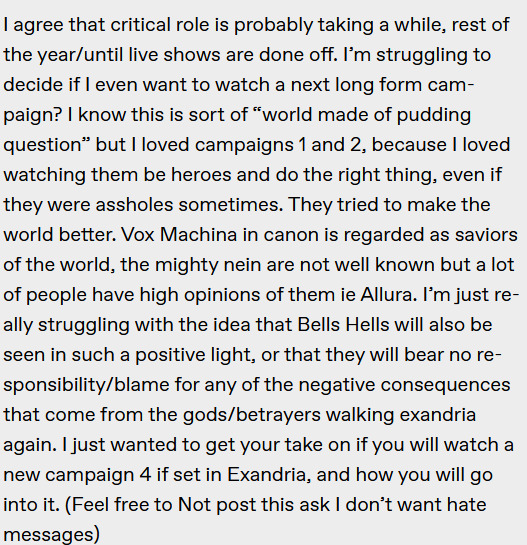Image resolution: width=527 pixels, height=545 pixels.
Task: Click the words "Bells Hells" in text
Action: coord(343,325)
